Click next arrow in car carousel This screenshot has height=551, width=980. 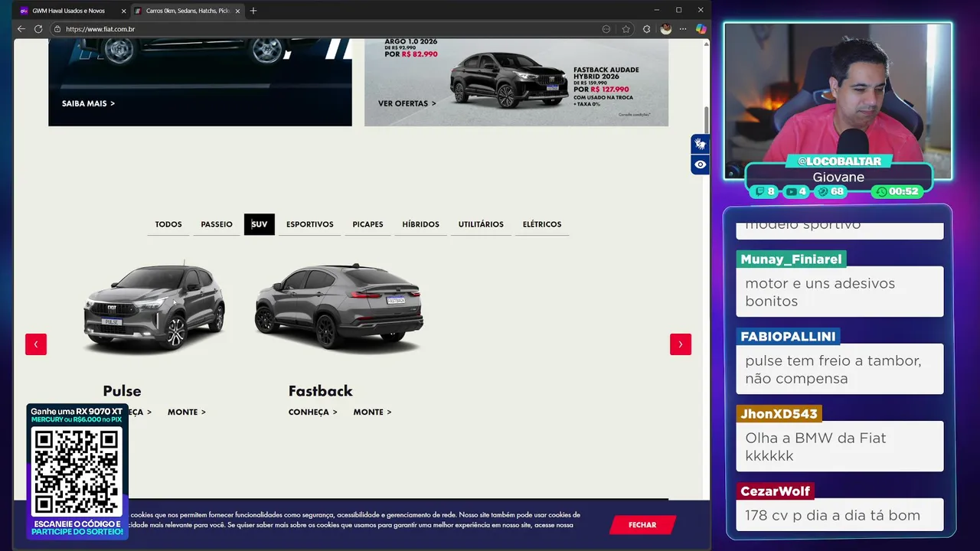point(681,344)
